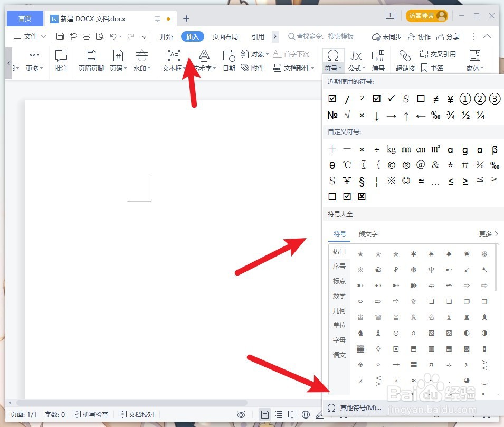Click the 访客登录 guest login button

(427, 16)
